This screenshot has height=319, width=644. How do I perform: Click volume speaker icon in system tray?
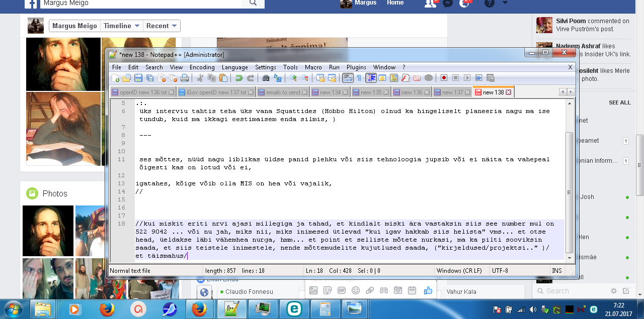coord(532,309)
